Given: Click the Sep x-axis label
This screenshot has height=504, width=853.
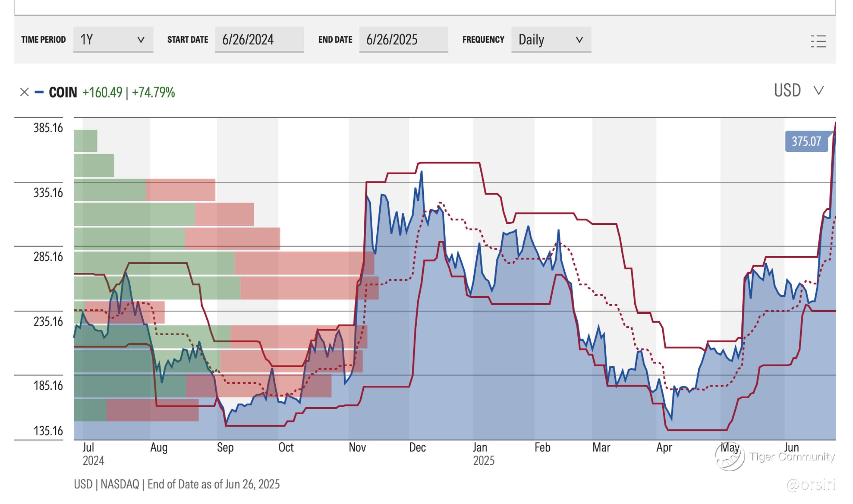Looking at the screenshot, I should tap(225, 447).
